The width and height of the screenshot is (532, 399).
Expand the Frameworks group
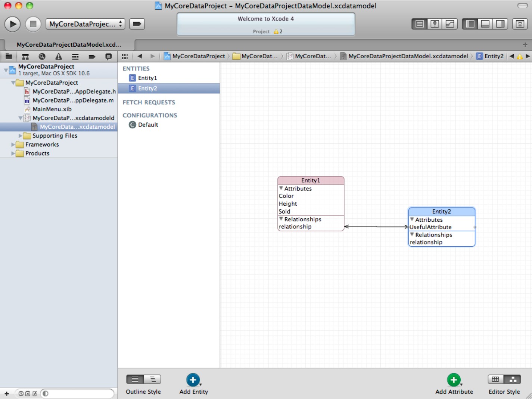(13, 144)
